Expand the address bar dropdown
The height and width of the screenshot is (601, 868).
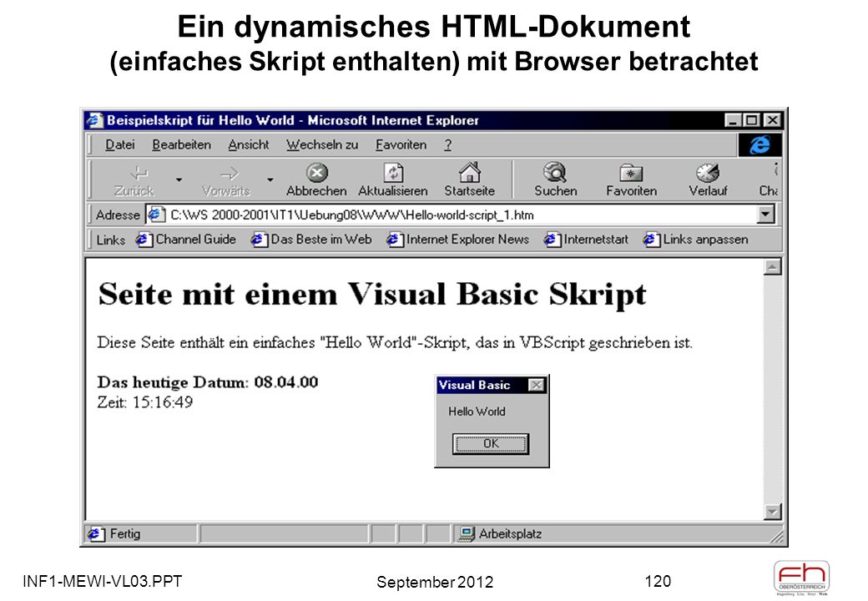[x=765, y=215]
